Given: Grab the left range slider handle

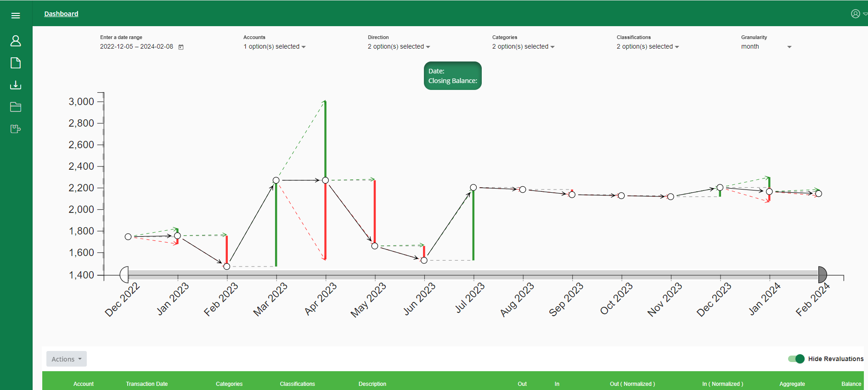Looking at the screenshot, I should (x=124, y=275).
